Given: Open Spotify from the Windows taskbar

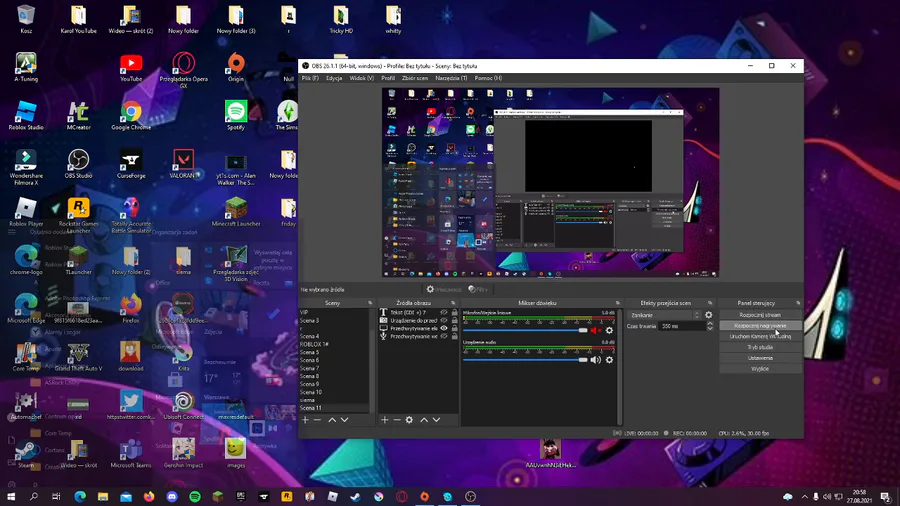Looking at the screenshot, I should click(x=195, y=496).
